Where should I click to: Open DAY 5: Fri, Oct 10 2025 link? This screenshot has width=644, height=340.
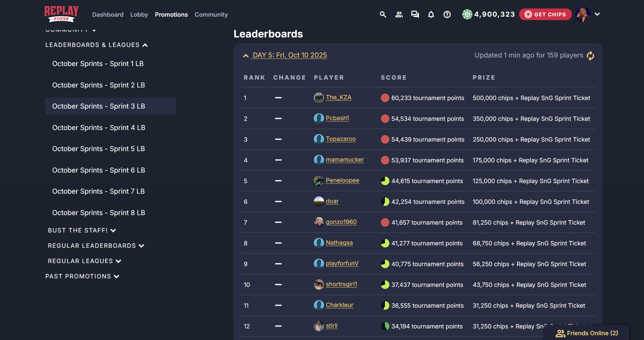pos(290,55)
